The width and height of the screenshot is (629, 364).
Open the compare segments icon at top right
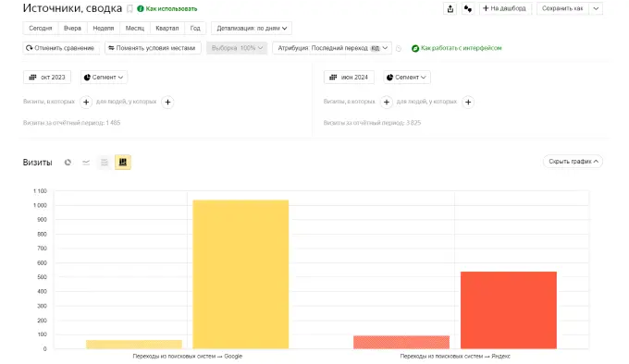[x=468, y=9]
